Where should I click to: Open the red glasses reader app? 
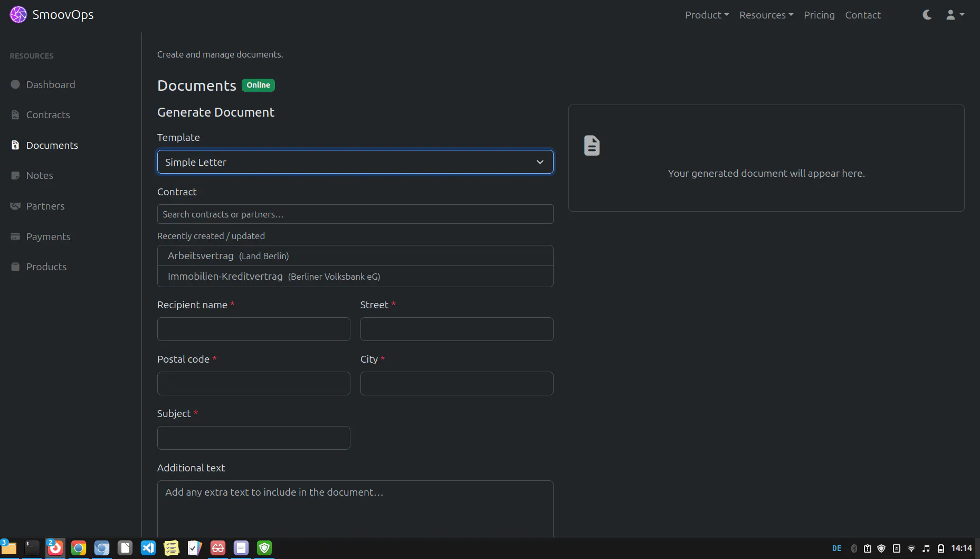[218, 548]
